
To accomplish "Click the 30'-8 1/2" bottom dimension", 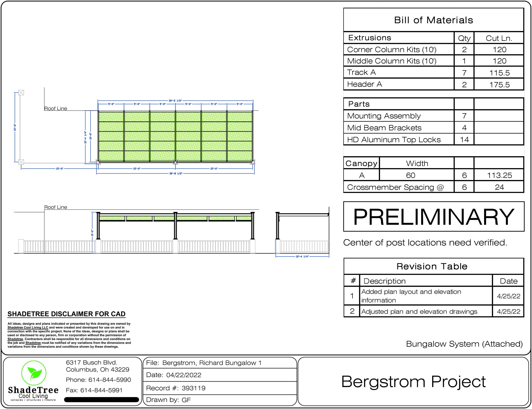I will click(x=176, y=174).
